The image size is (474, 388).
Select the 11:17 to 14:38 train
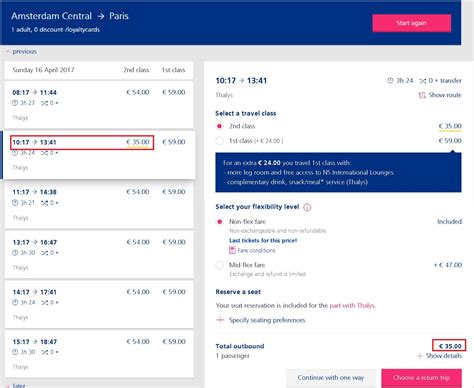pos(99,204)
